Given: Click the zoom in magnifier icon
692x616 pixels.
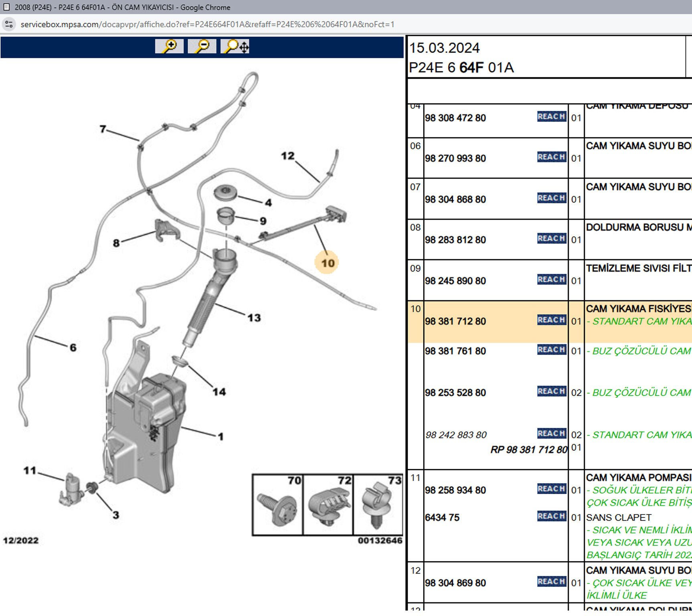Looking at the screenshot, I should coord(169,47).
